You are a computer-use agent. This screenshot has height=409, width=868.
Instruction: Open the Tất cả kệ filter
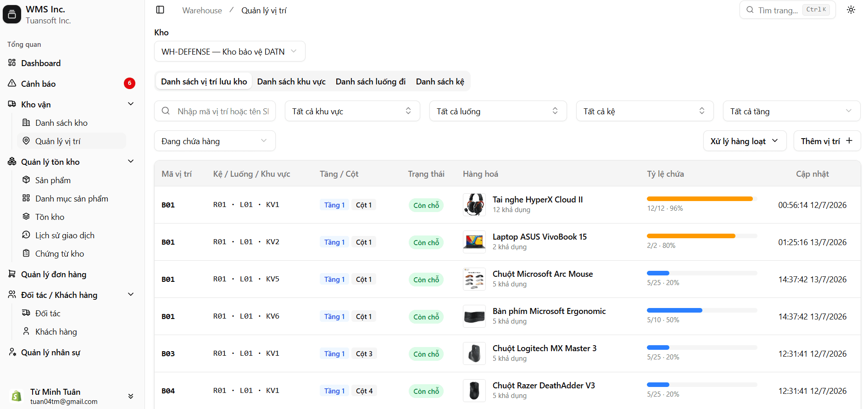(645, 111)
